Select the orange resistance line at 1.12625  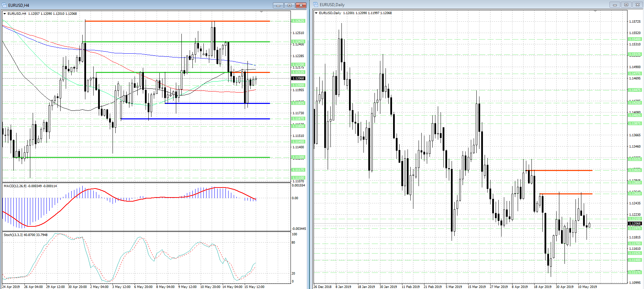(177, 21)
